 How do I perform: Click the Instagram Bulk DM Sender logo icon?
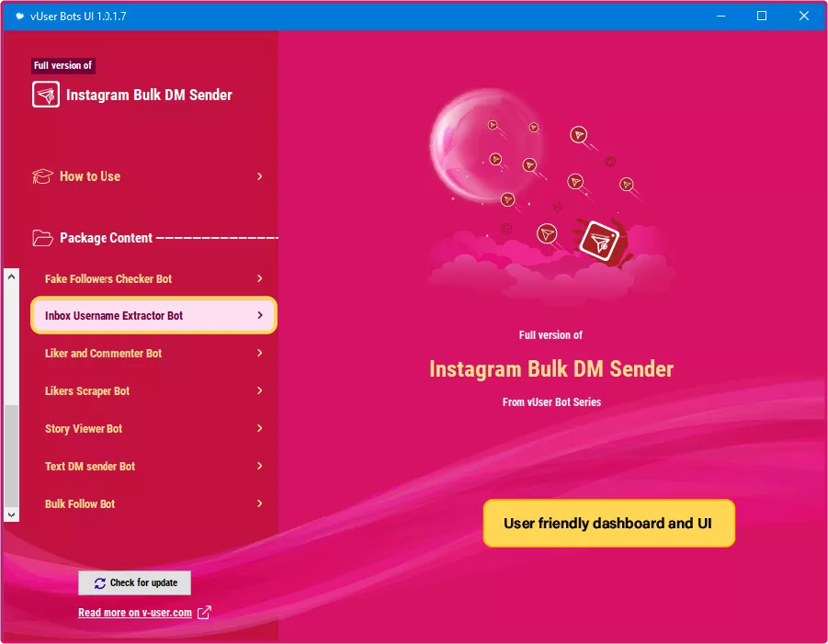point(46,95)
